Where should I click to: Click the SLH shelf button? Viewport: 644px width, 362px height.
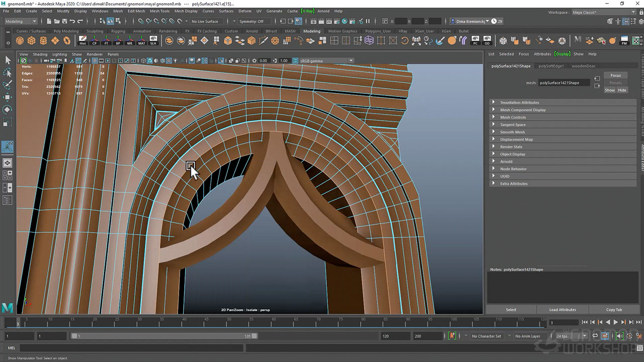pyautogui.click(x=153, y=41)
